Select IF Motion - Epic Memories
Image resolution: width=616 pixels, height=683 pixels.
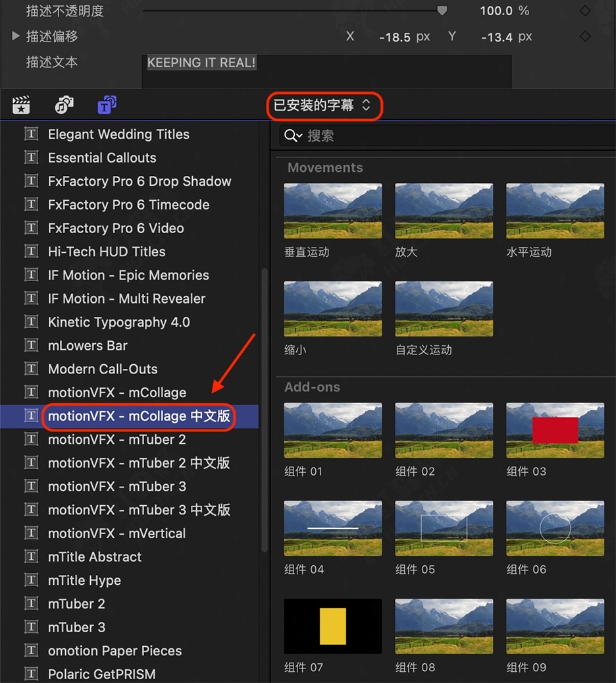tap(128, 275)
